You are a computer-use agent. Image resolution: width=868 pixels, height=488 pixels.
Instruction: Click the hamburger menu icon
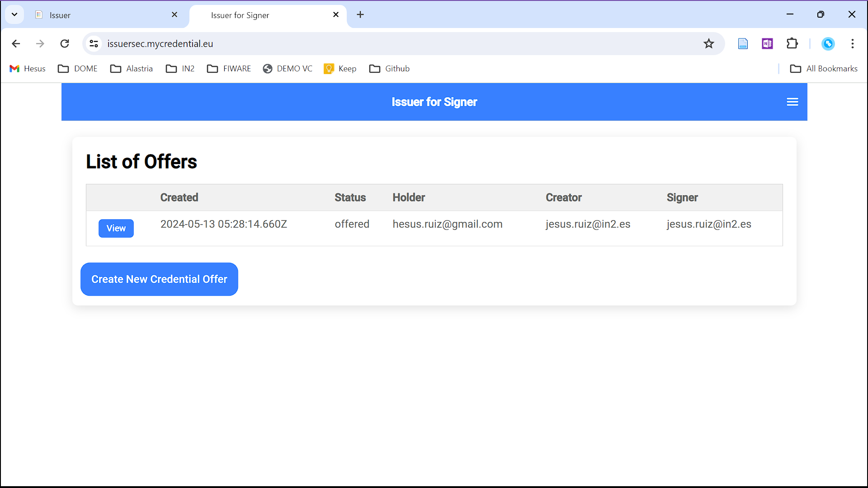click(793, 101)
